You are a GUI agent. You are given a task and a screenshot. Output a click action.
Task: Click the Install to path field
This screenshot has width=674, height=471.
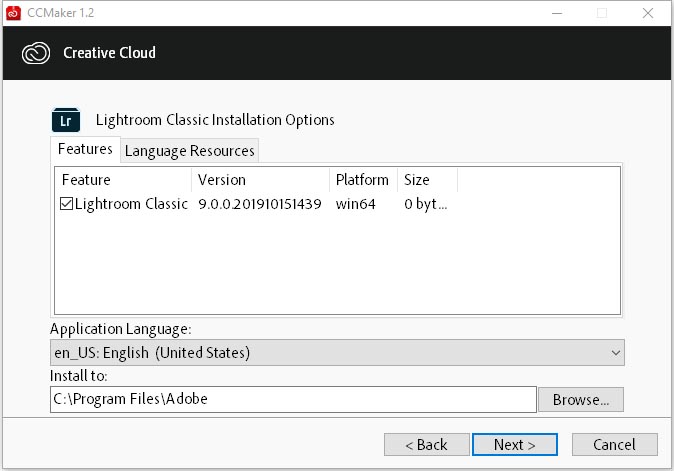click(293, 399)
